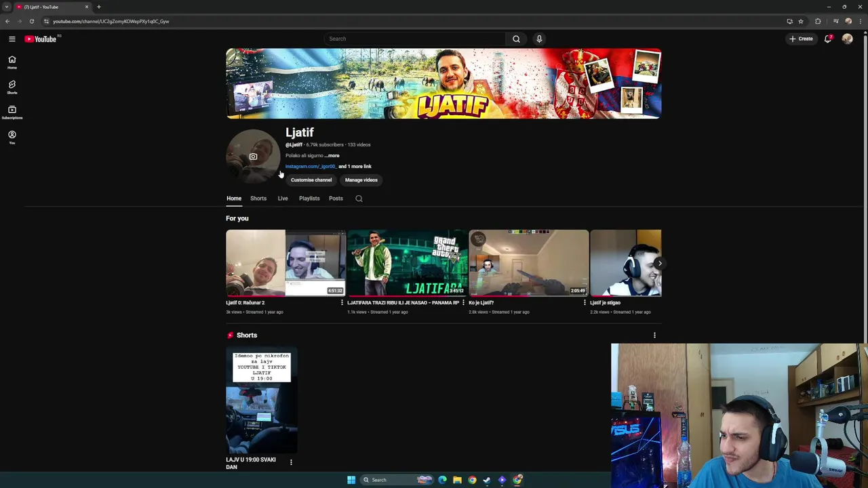Start voice search with microphone icon
The image size is (868, 488).
(x=539, y=39)
